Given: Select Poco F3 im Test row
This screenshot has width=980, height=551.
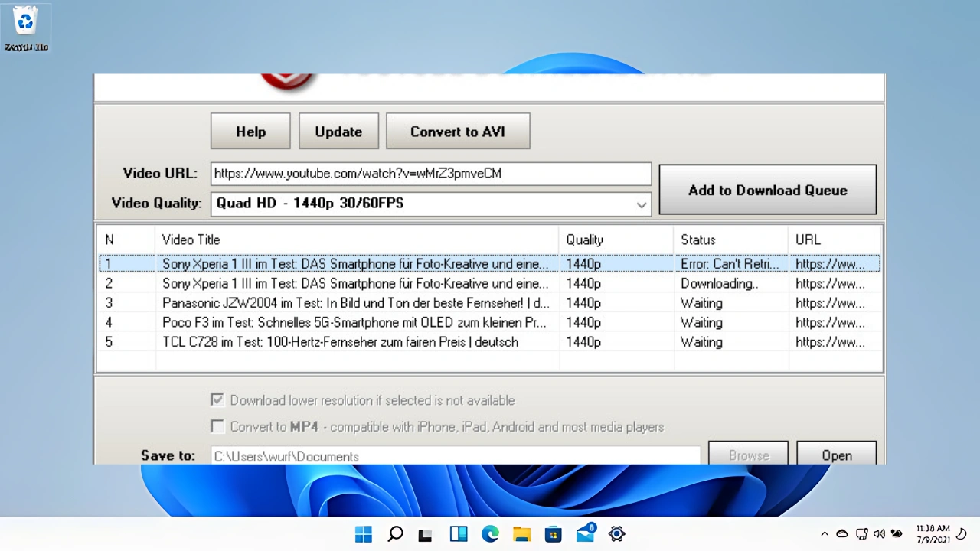Looking at the screenshot, I should tap(490, 322).
